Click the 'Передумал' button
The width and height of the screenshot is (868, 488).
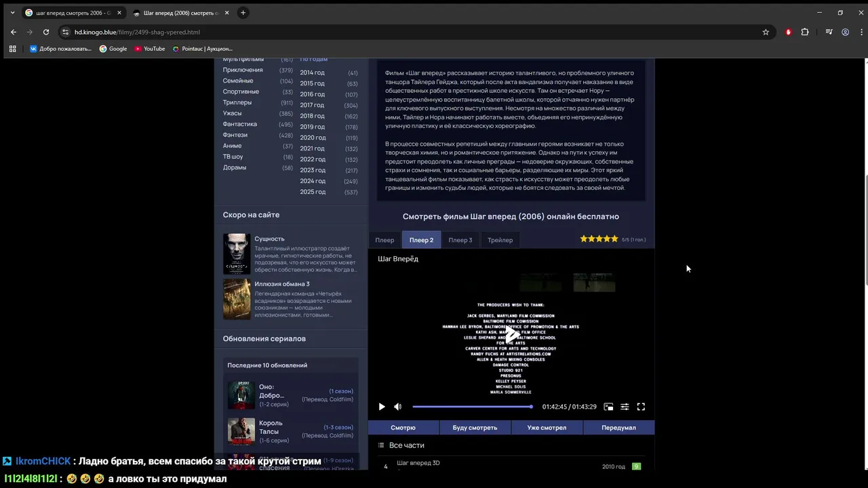tap(618, 428)
